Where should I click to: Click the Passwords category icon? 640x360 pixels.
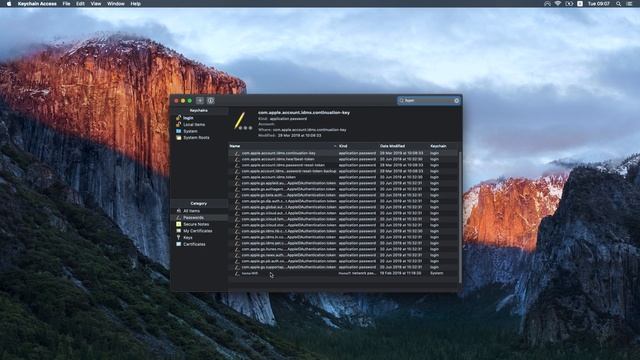pyautogui.click(x=178, y=218)
